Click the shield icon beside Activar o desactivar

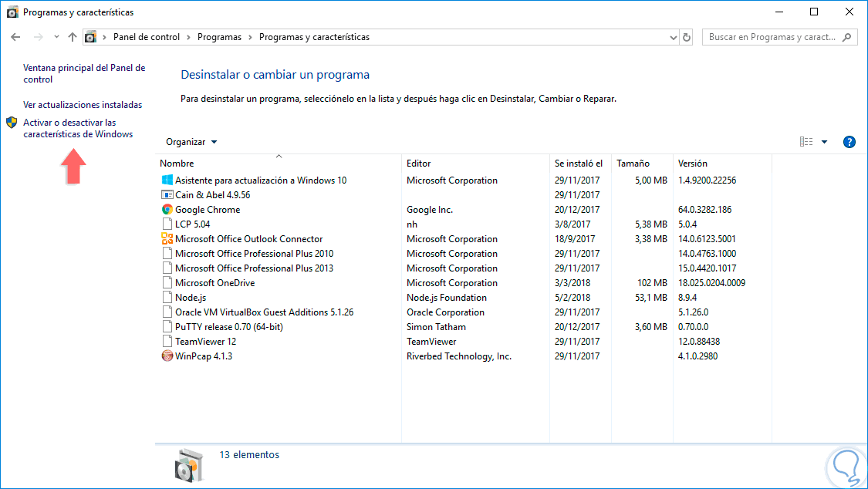click(x=12, y=122)
